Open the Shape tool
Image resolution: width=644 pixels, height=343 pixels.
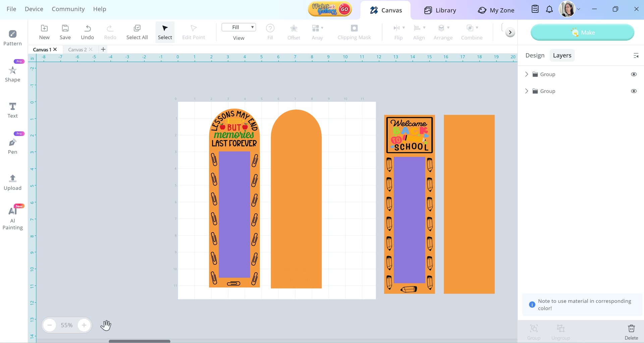pos(12,74)
